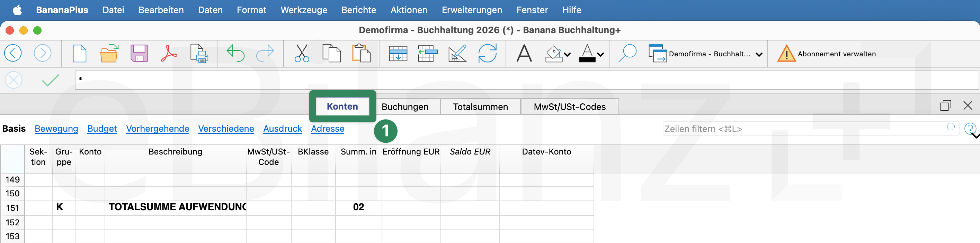Click the paste clipboard icon
The image size is (980, 243).
coord(362,54)
